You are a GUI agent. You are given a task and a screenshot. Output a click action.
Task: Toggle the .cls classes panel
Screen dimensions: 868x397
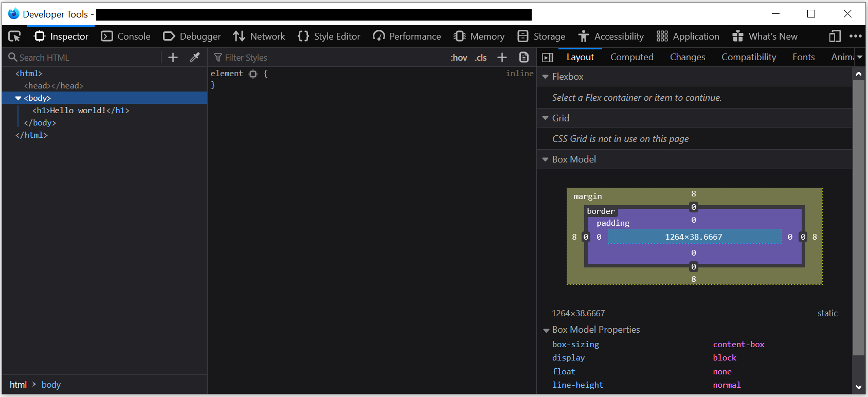(481, 58)
